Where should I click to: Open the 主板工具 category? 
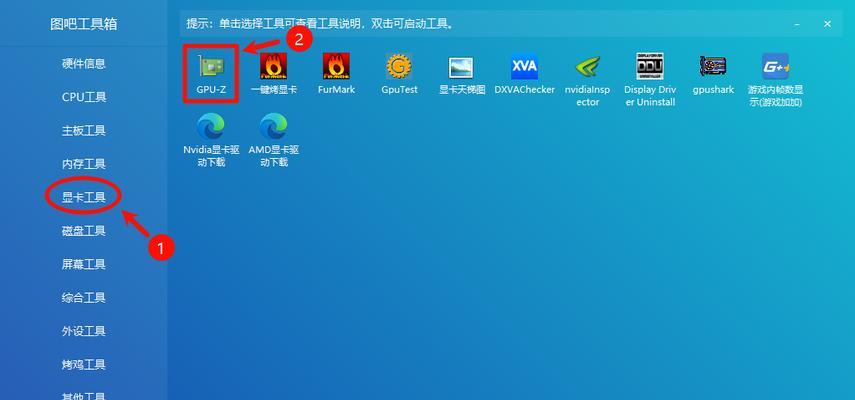coord(83,131)
